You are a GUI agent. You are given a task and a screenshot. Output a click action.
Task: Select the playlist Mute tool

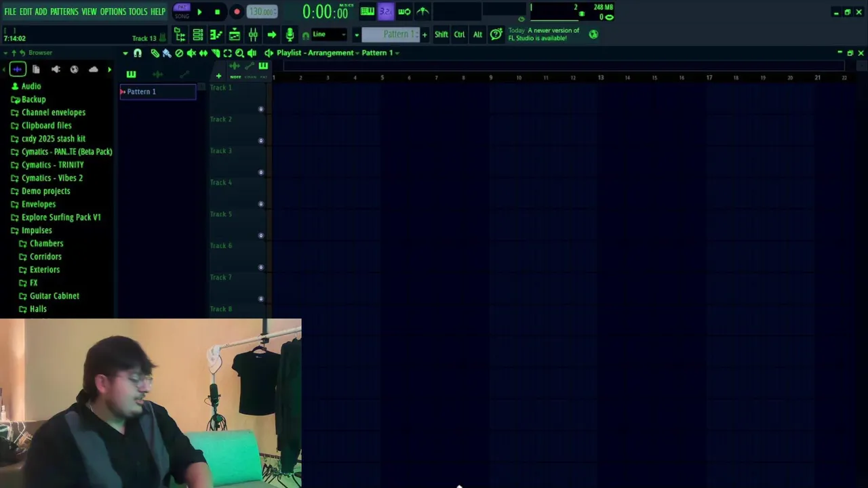(191, 53)
